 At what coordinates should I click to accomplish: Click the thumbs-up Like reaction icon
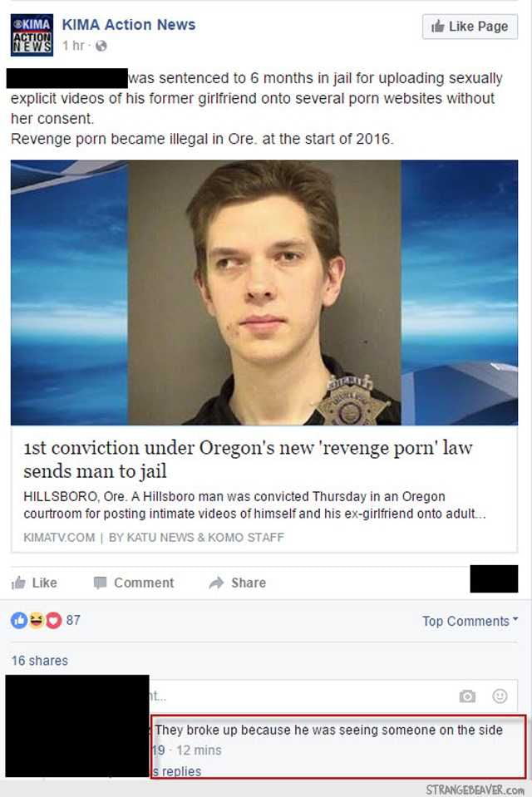[x=19, y=620]
